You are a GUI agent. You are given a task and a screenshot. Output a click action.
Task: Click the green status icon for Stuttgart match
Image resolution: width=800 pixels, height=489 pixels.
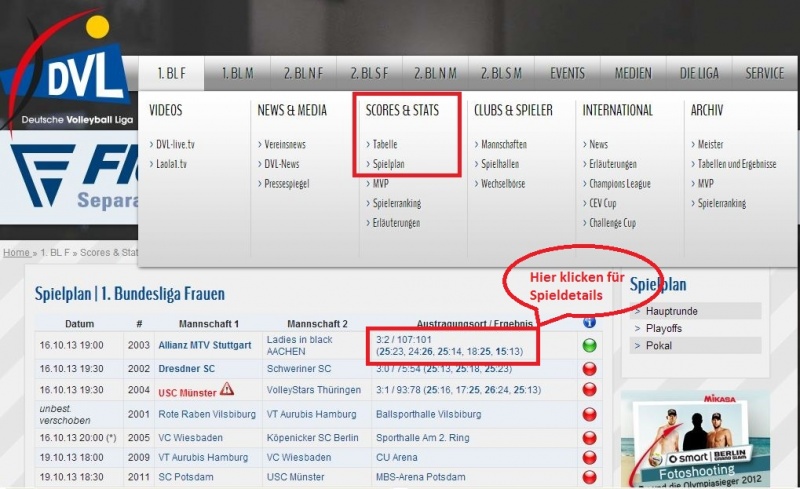coord(589,346)
